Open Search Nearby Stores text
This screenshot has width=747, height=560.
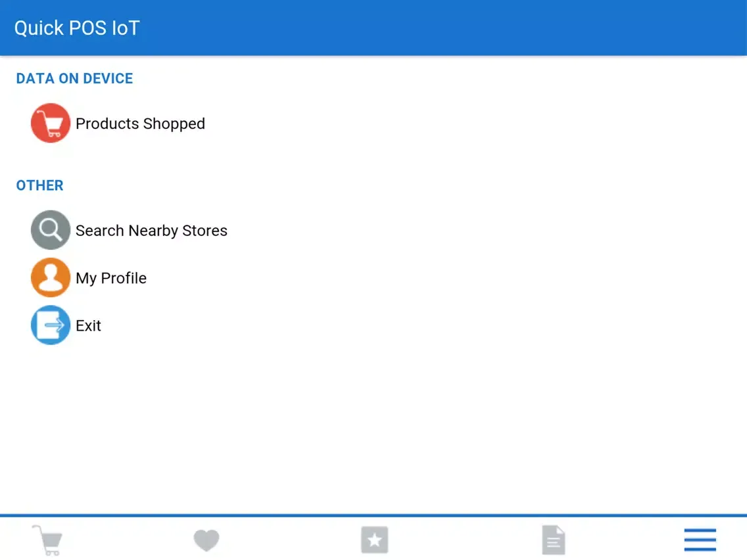coord(151,231)
